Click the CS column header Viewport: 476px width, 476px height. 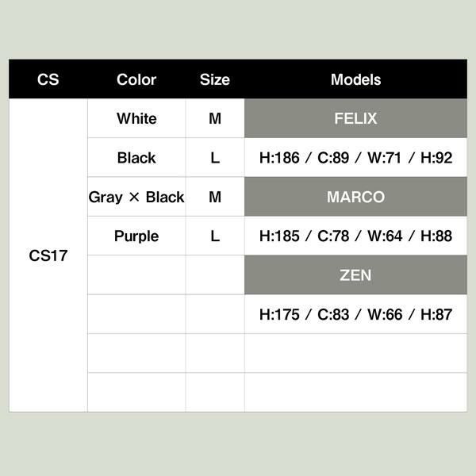coord(48,79)
